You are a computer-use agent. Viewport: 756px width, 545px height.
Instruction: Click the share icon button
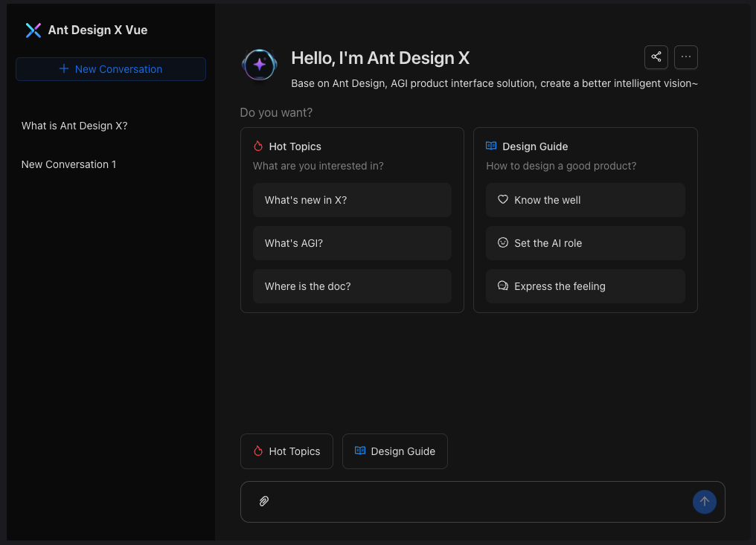[656, 57]
